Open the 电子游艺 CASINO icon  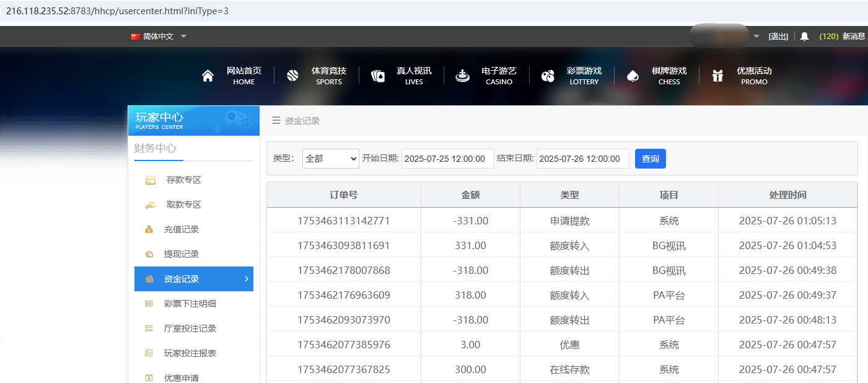click(x=462, y=75)
